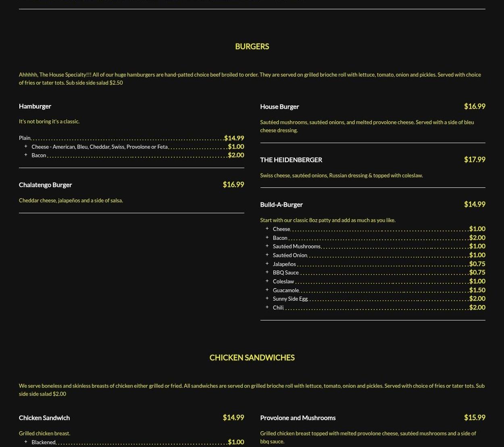Click the plus icon next to Sunny Side Egg
This screenshot has width=504, height=447.
tap(267, 299)
